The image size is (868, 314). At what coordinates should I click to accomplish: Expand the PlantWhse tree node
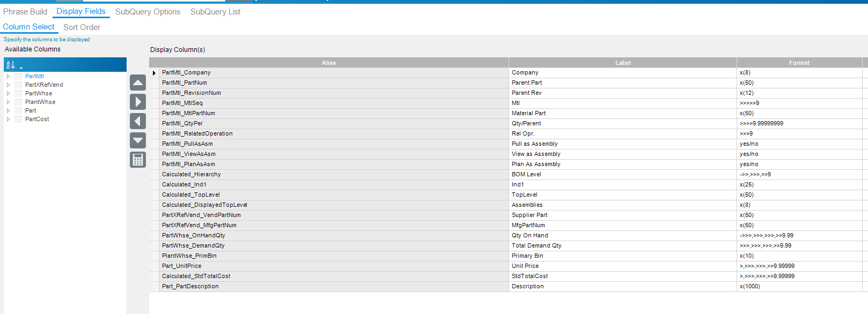tap(8, 102)
